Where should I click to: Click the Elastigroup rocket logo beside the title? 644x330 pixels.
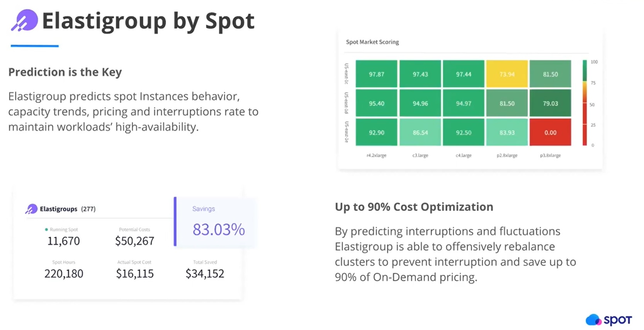coord(25,20)
